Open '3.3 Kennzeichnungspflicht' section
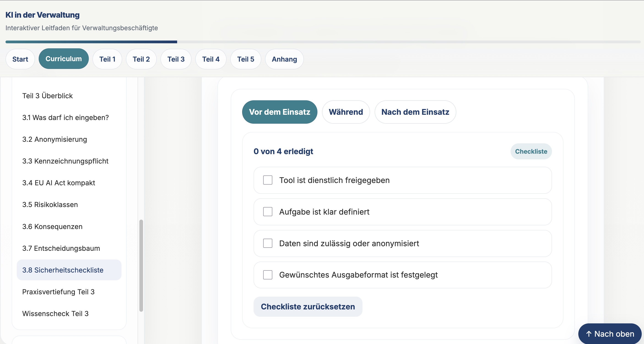 [69, 161]
